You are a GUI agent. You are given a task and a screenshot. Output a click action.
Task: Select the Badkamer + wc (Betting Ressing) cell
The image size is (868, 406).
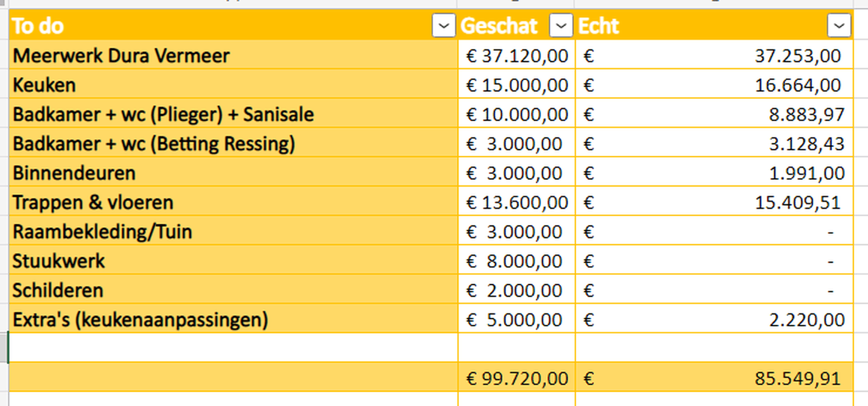(234, 144)
